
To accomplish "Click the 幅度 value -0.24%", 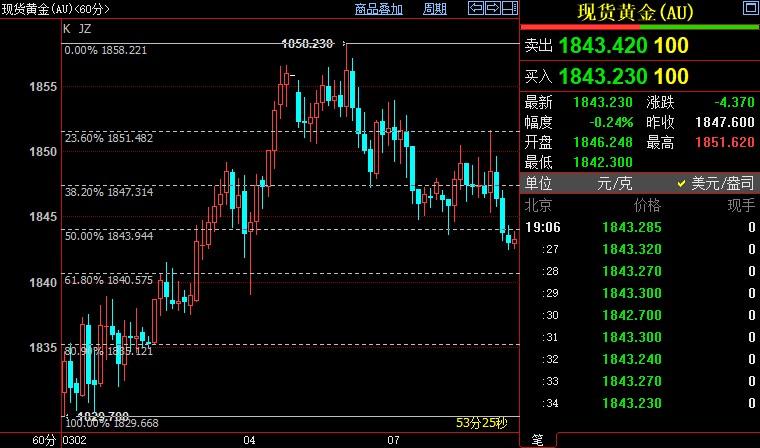I will 611,122.
